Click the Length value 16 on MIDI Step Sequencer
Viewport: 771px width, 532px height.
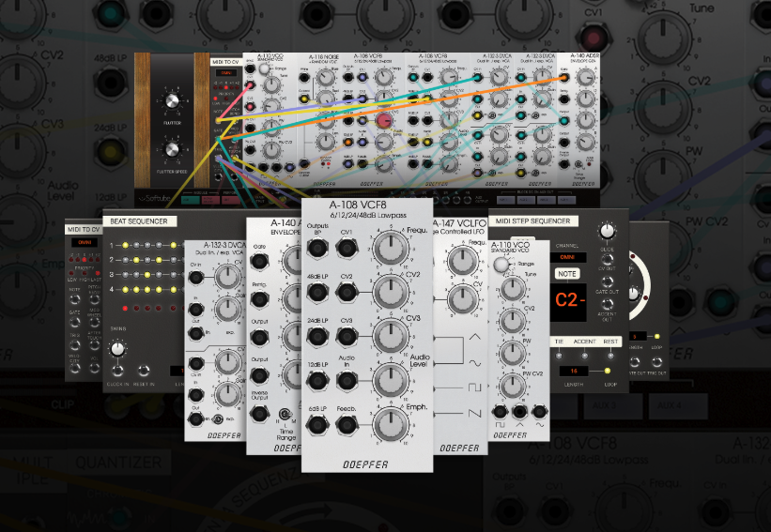tap(574, 371)
